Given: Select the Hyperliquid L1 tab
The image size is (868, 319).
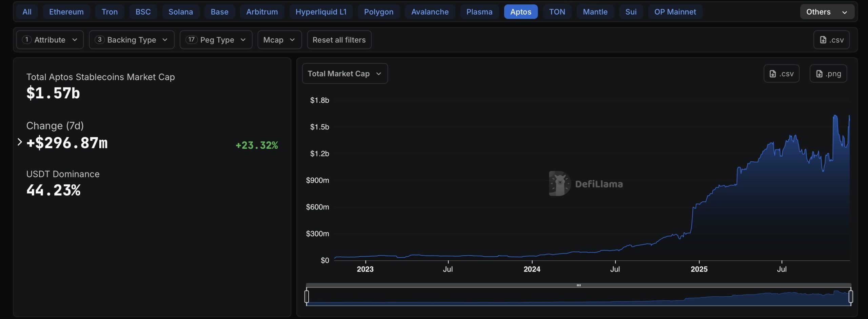Looking at the screenshot, I should 321,12.
